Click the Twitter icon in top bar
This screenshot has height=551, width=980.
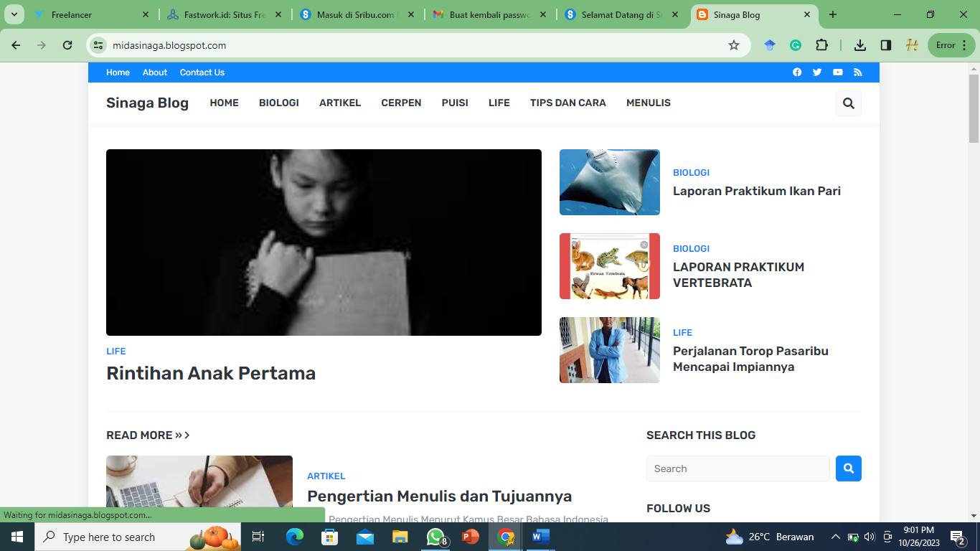(x=817, y=72)
